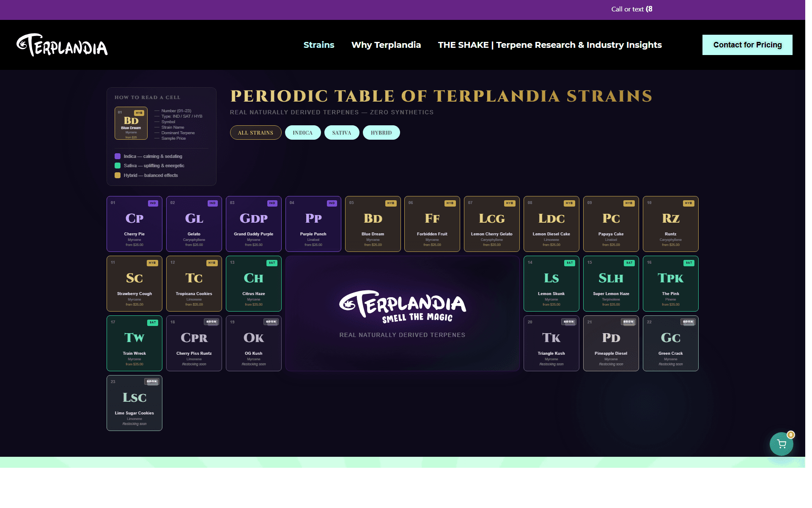Open the Forbidden Fruit strain cell
Viewport: 812px width, 508px height.
432,224
